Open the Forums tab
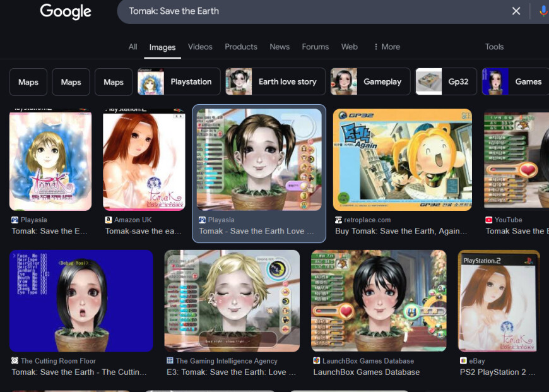 pos(315,47)
